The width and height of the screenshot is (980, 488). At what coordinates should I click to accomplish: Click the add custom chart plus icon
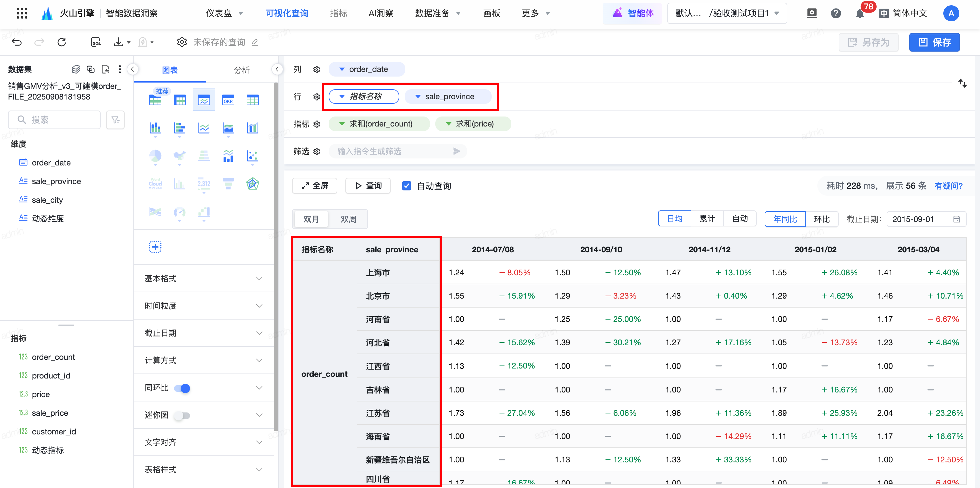(155, 247)
